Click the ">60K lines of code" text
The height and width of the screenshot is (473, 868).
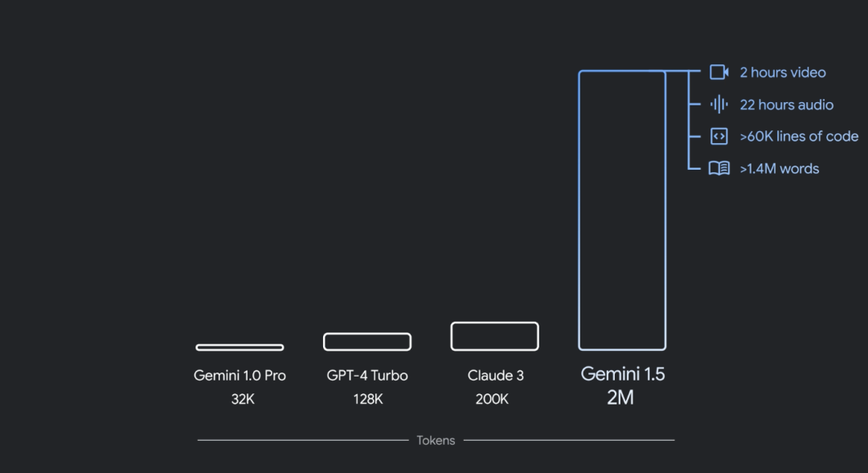(x=798, y=137)
